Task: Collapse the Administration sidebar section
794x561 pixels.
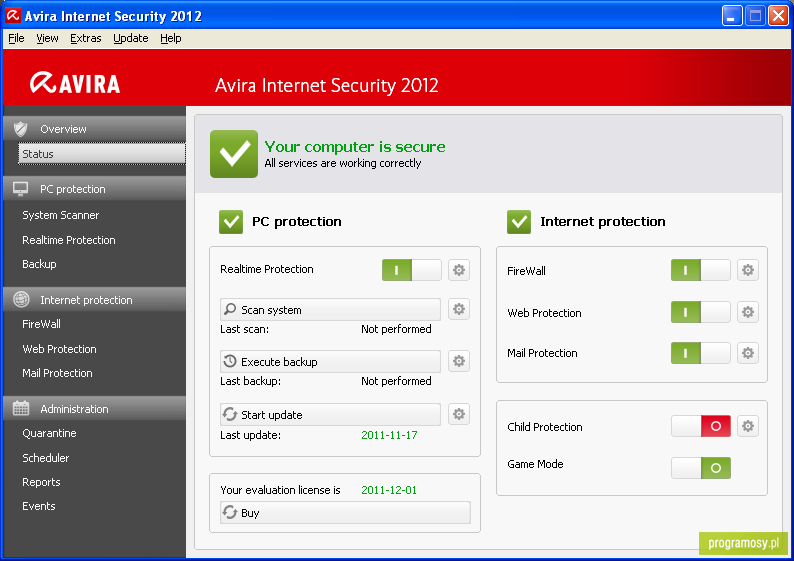Action: point(95,409)
